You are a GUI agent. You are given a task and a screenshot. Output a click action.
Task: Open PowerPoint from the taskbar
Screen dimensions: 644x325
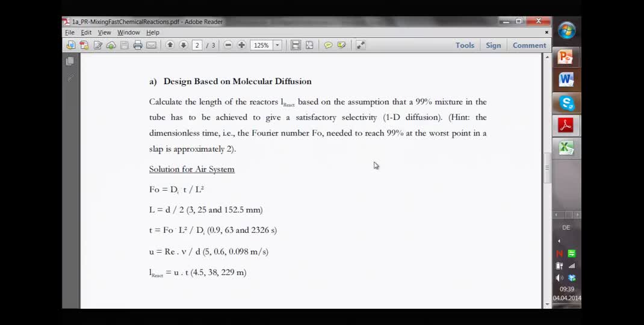[x=566, y=57]
